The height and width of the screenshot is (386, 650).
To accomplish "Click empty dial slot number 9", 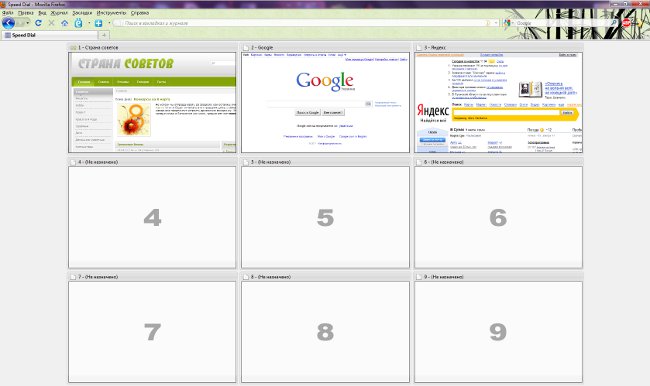I will [498, 332].
